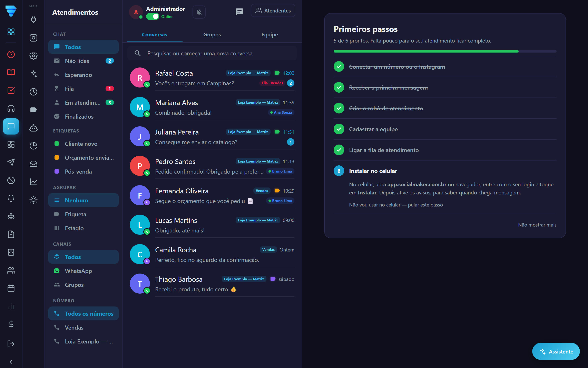Viewport: 588px width, 368px height.
Task: Collapse the left sidebar chevron
Action: [11, 362]
